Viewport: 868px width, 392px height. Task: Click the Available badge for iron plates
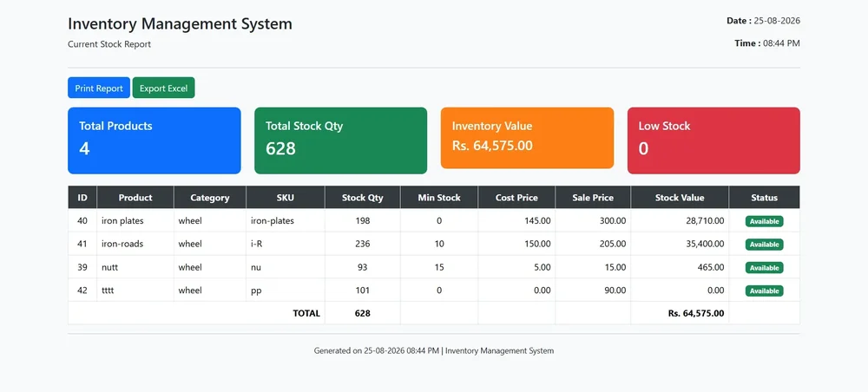(x=765, y=221)
